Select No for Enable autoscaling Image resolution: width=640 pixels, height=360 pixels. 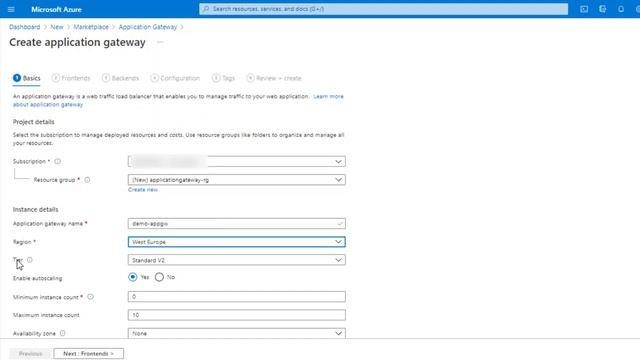click(x=159, y=277)
